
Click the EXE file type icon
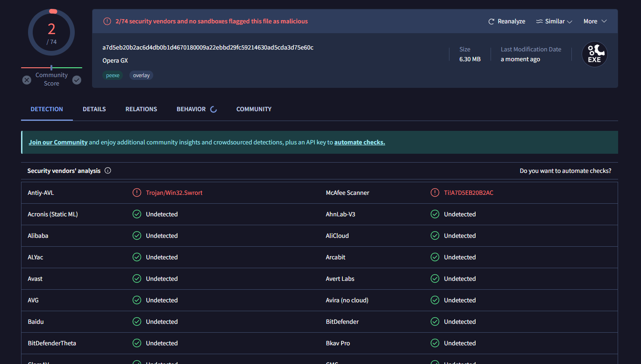pos(594,54)
